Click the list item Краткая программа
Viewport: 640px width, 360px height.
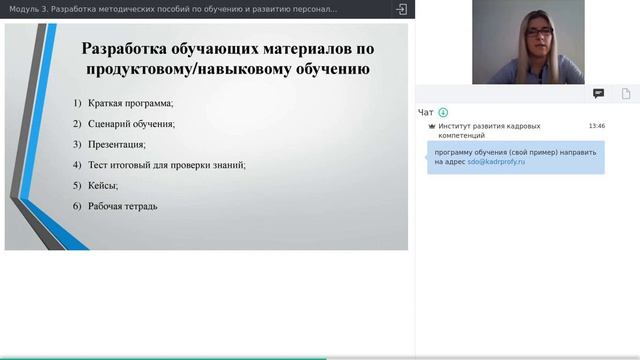131,103
